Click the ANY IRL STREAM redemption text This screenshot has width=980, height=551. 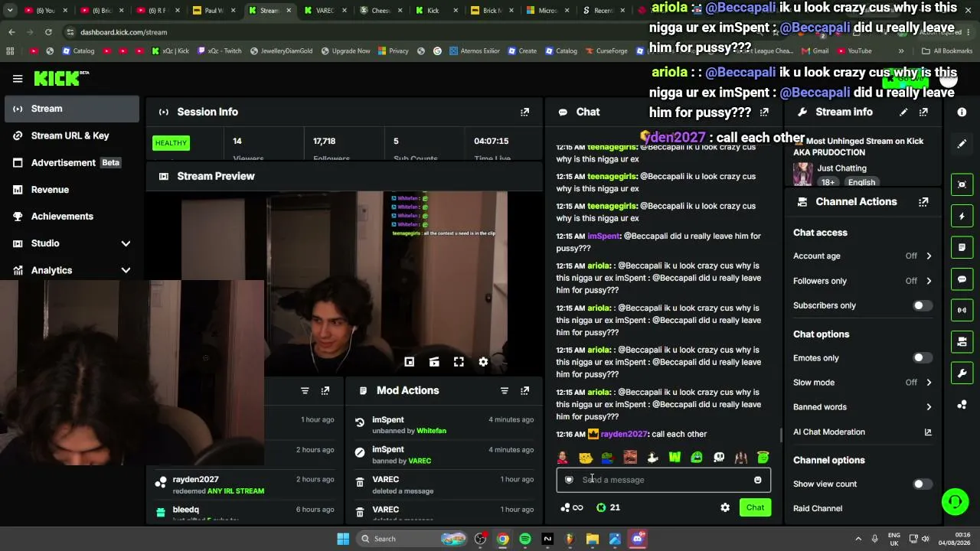click(236, 491)
